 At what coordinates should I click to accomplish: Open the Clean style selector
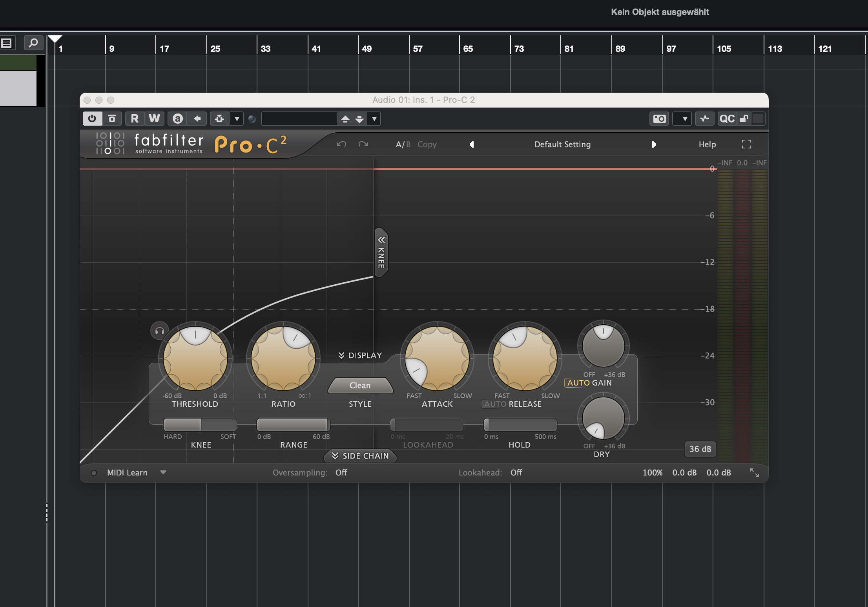[360, 386]
